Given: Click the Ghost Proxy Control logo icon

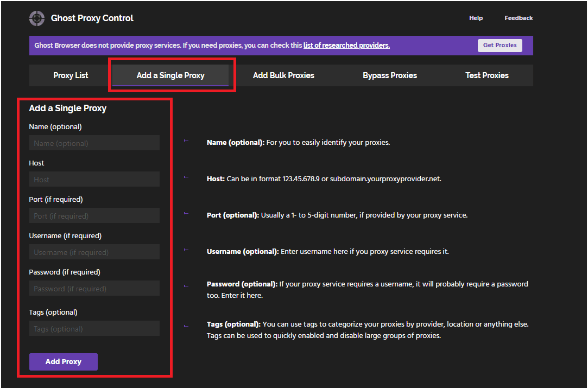Looking at the screenshot, I should [x=36, y=18].
